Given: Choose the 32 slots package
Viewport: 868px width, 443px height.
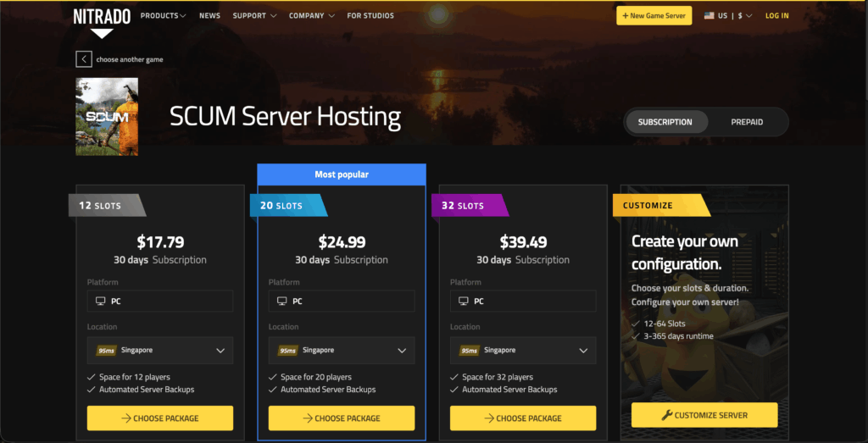Looking at the screenshot, I should point(523,418).
